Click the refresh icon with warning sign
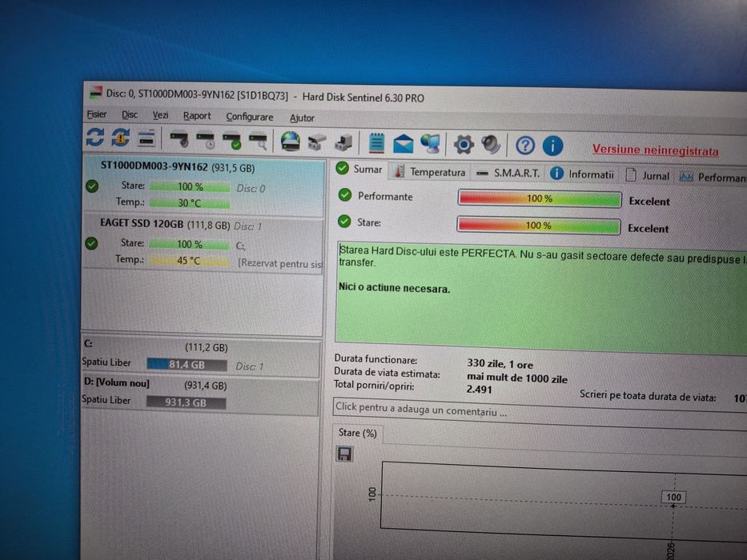This screenshot has width=747, height=560. point(121,138)
